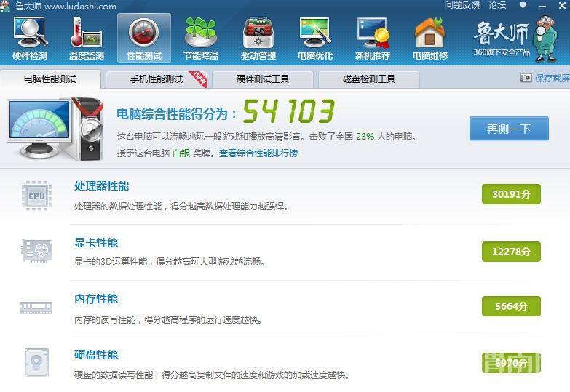
Task: Click the computer benchmark gauge illustration
Action: pos(55,129)
